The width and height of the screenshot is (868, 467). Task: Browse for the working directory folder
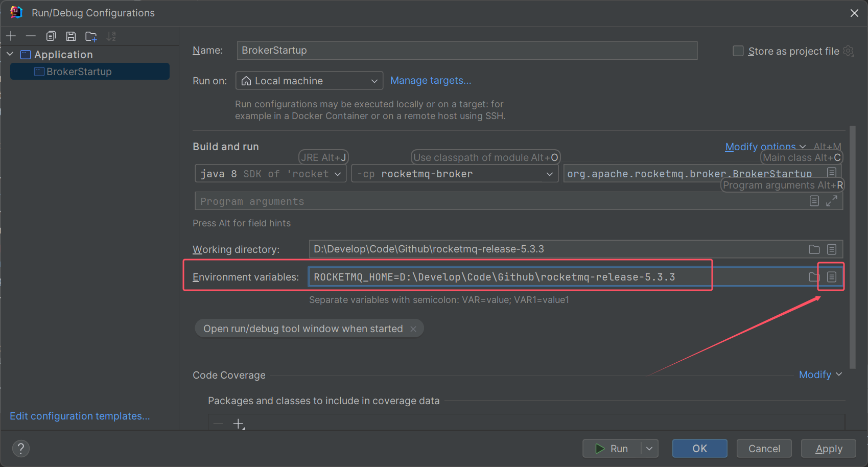pyautogui.click(x=814, y=249)
